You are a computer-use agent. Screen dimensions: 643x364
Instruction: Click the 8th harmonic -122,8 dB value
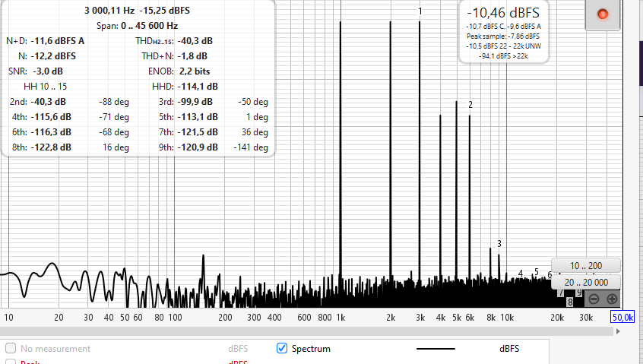tap(51, 147)
